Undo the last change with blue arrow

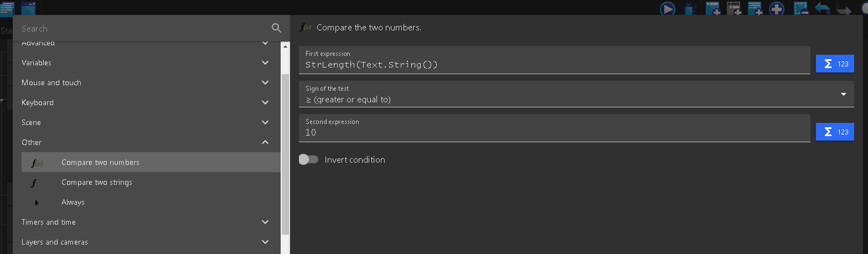click(822, 8)
